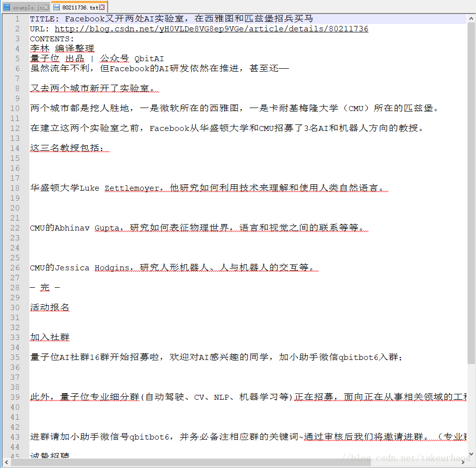Click the text '李林 编译整理'

point(62,49)
